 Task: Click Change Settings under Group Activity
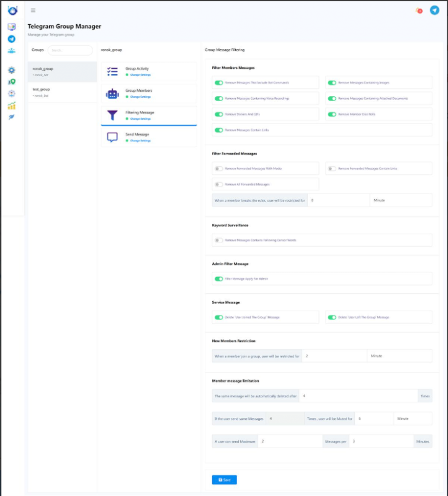[x=140, y=75]
